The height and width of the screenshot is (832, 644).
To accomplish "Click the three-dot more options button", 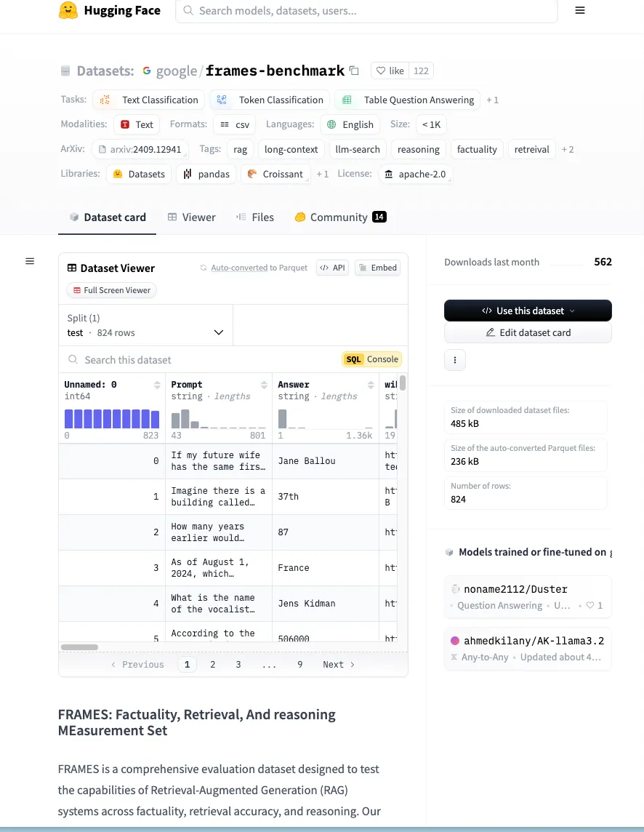I will pos(455,360).
